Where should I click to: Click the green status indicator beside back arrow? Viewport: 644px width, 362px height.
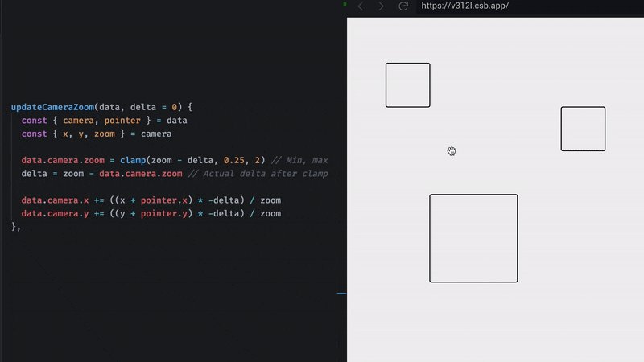tap(345, 5)
